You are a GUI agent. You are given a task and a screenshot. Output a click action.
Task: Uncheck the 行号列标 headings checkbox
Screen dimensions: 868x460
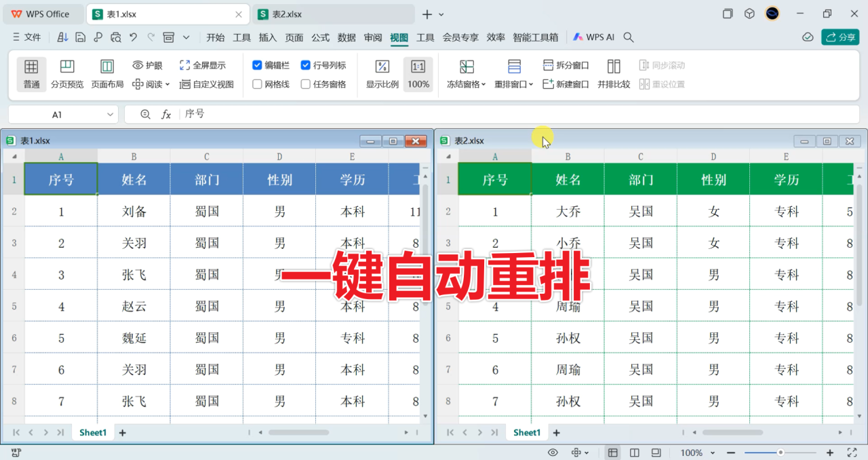click(306, 65)
